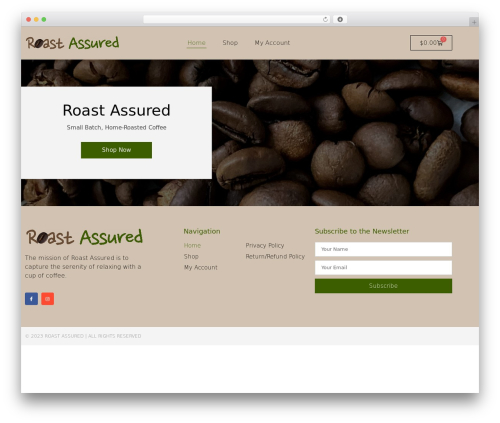Click the green maximize window button
The height and width of the screenshot is (423, 500).
click(x=44, y=19)
